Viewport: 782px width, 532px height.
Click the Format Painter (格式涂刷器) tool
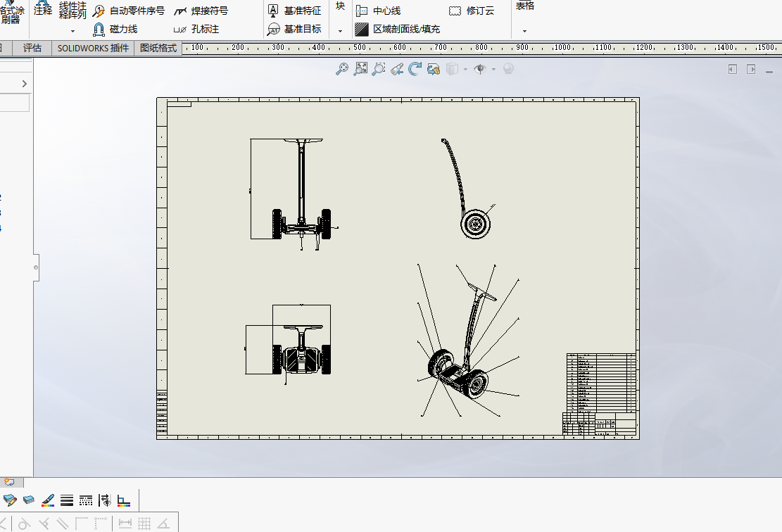[x=11, y=12]
